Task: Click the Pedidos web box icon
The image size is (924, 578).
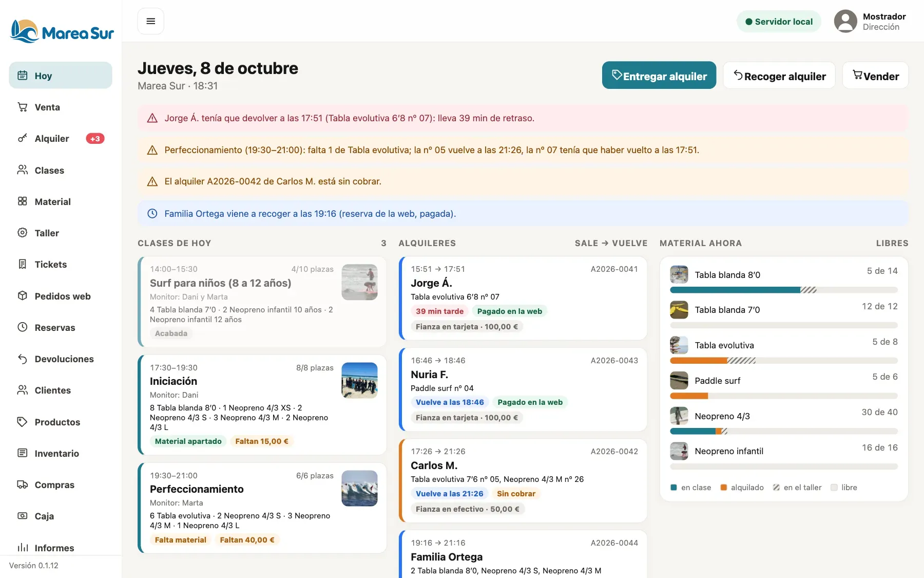Action: (x=23, y=296)
